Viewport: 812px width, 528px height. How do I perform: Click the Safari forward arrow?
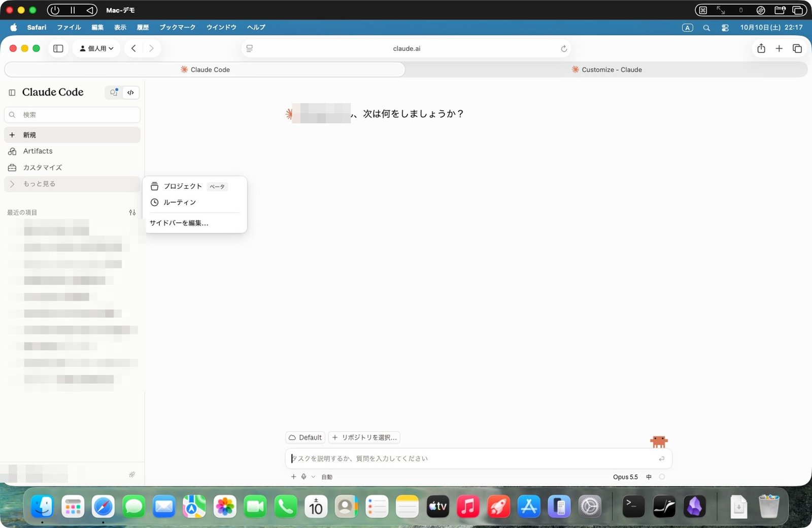click(151, 49)
